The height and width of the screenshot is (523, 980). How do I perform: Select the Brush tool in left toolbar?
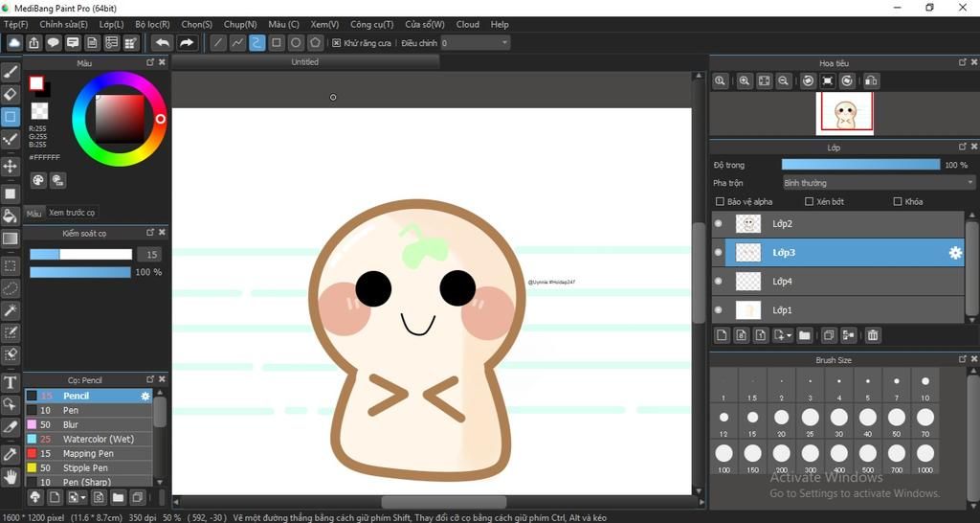[x=10, y=73]
